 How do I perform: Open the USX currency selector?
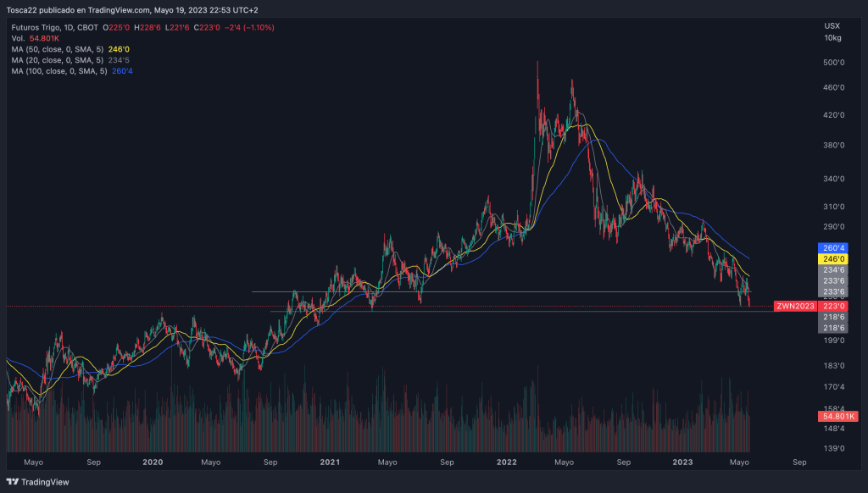[832, 25]
